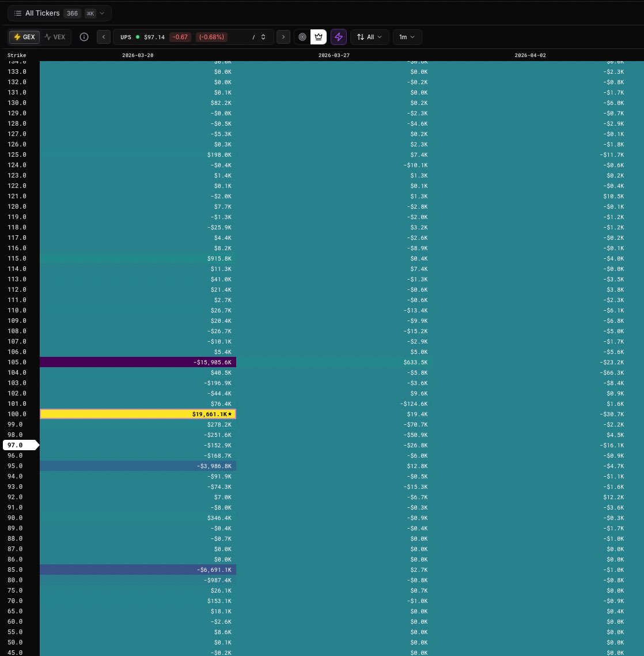The width and height of the screenshot is (644, 656).
Task: Click the $76.4K cell
Action: tap(138, 404)
